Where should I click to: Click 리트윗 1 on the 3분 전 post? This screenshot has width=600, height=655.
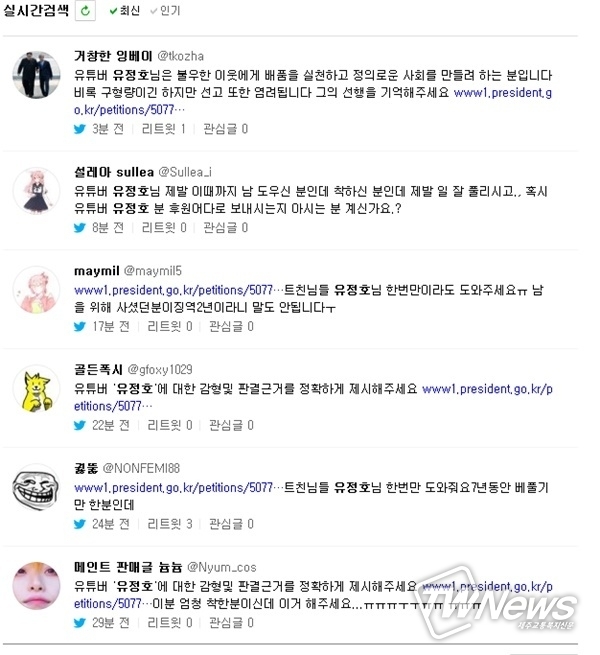(164, 129)
